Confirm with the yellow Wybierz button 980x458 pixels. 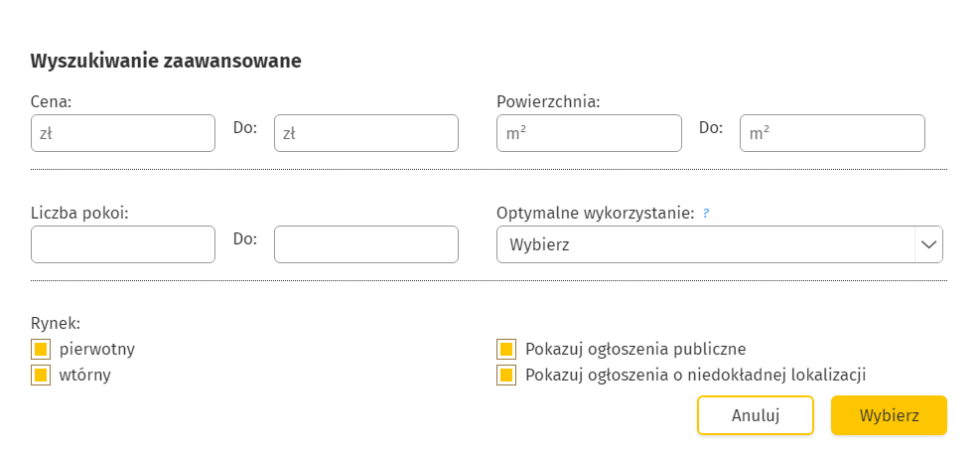click(889, 415)
